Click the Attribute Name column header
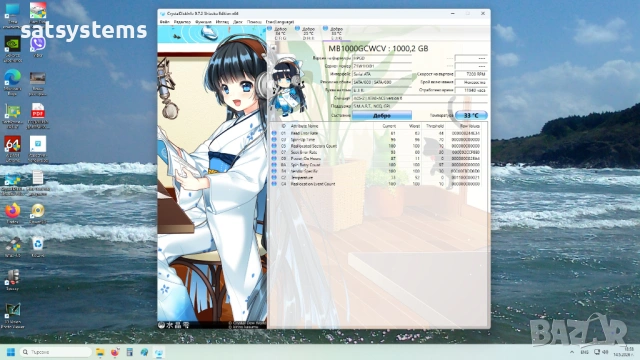The image size is (640, 360). (x=304, y=126)
